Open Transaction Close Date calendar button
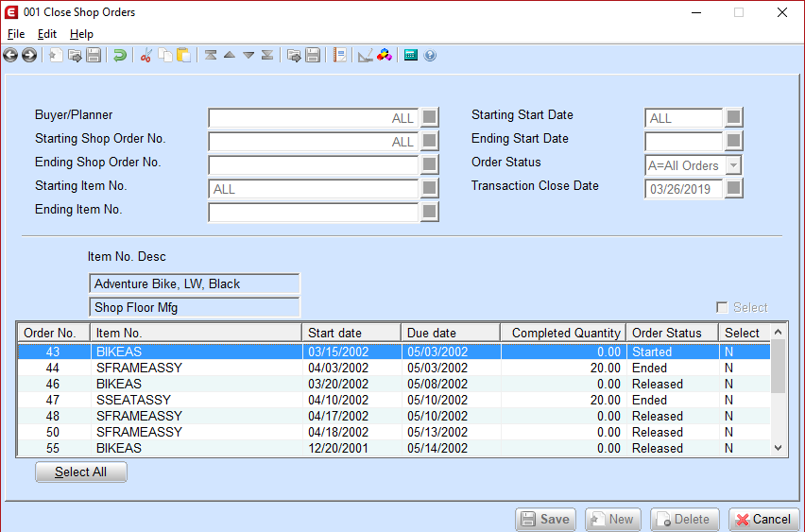805x532 pixels. point(733,188)
